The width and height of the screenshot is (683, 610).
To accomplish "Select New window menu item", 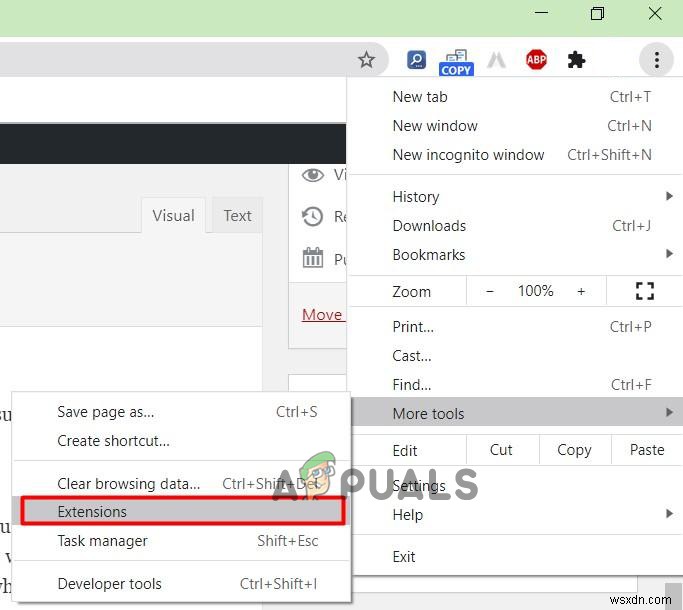I will coord(515,126).
